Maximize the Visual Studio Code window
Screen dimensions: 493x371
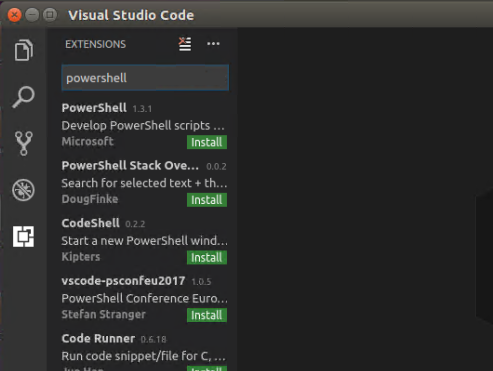coord(50,15)
